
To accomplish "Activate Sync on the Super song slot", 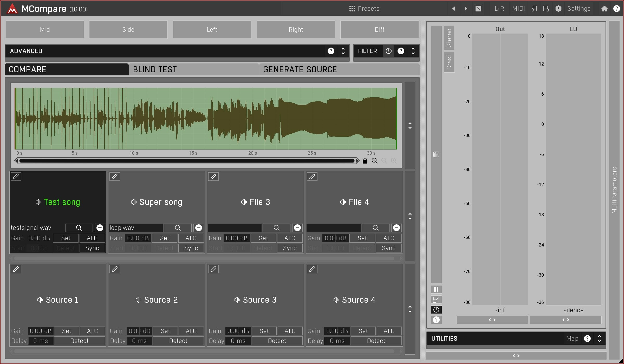I will coord(191,248).
